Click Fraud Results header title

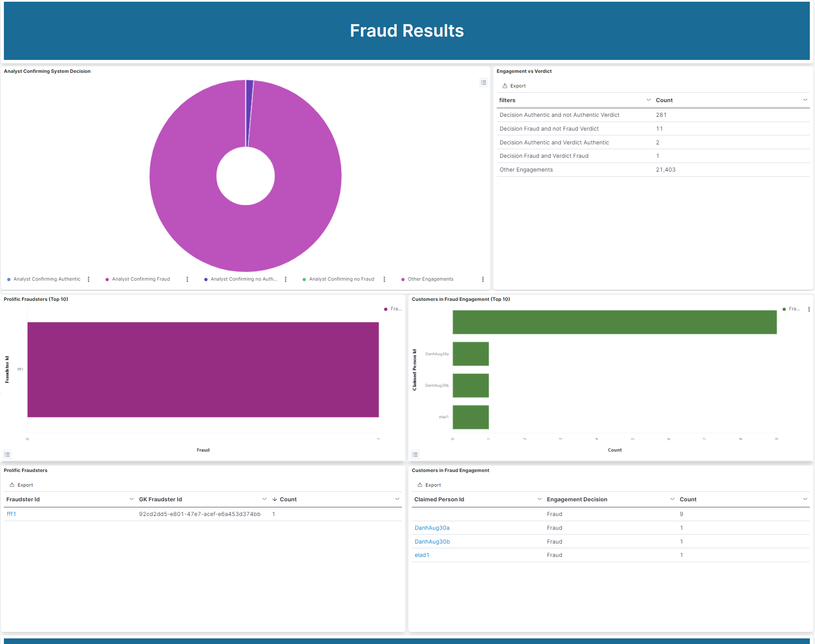point(407,31)
